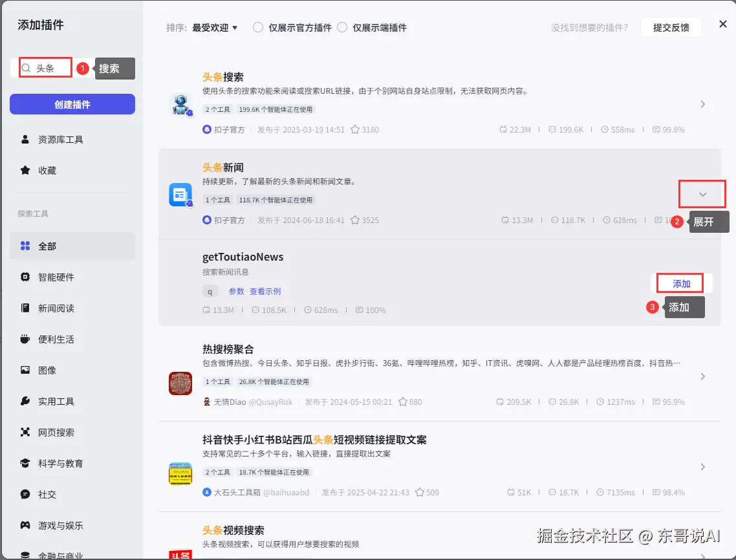Viewport: 736px width, 560px height.
Task: Click the 便利生活 cup icon
Action: point(25,339)
